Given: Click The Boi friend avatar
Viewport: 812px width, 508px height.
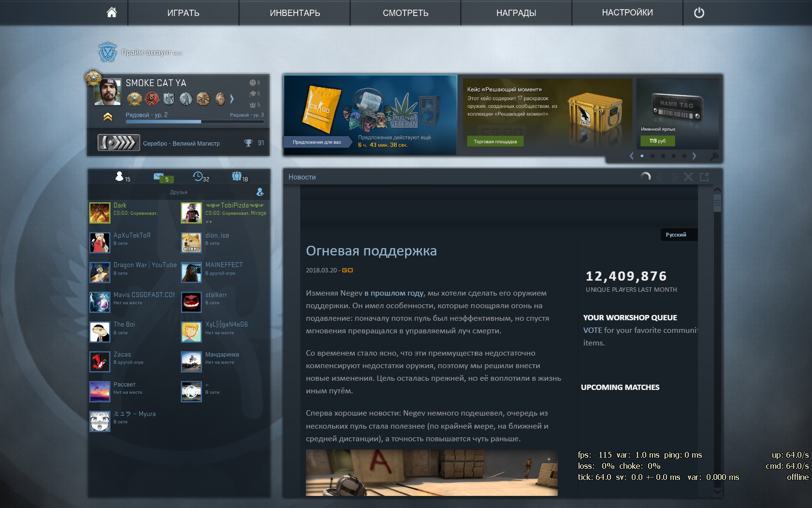Looking at the screenshot, I should [100, 332].
